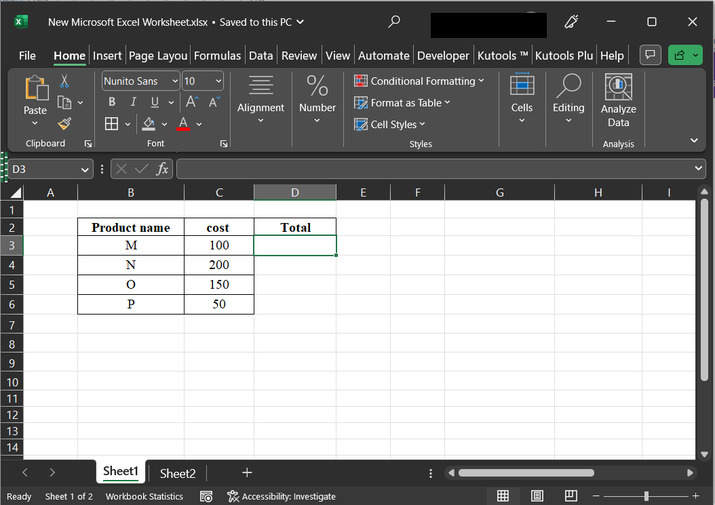715x505 pixels.
Task: Switch to Page Layout view
Action: tap(536, 496)
